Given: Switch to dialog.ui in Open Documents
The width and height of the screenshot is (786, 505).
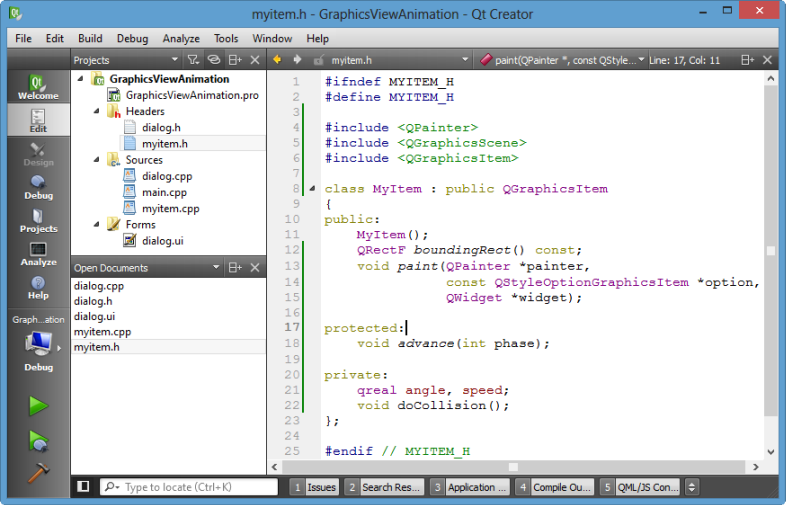Looking at the screenshot, I should pyautogui.click(x=94, y=316).
